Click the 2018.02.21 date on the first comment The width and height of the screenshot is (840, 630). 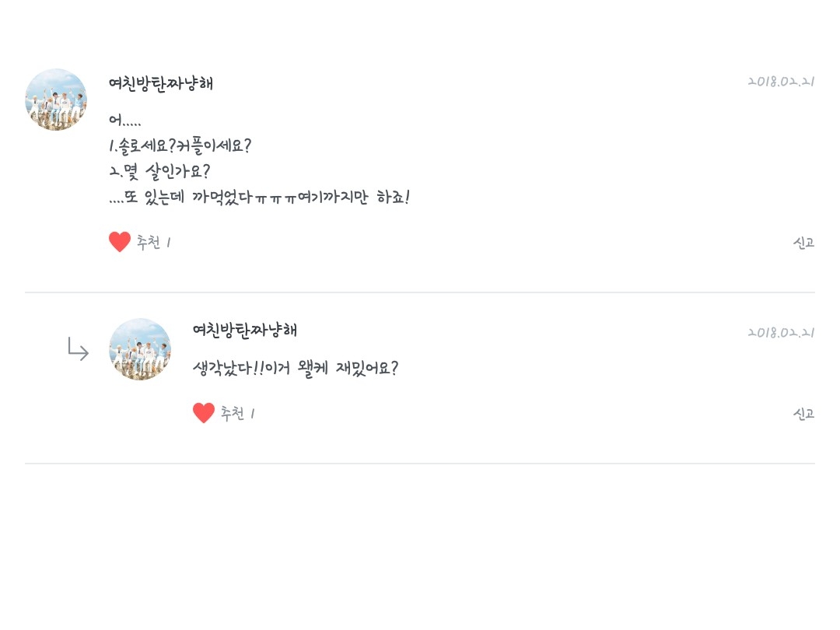pyautogui.click(x=781, y=82)
